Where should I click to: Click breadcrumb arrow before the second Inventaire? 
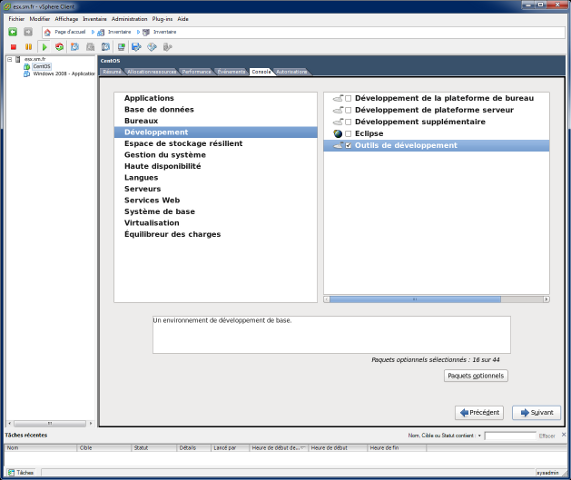click(x=138, y=32)
